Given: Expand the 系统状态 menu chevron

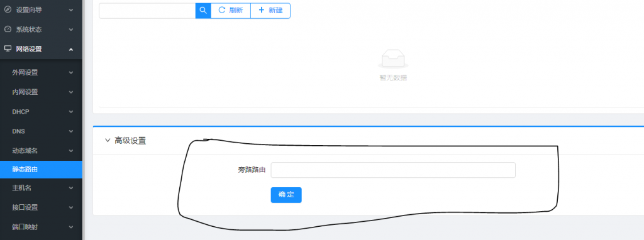Looking at the screenshot, I should click(x=71, y=30).
